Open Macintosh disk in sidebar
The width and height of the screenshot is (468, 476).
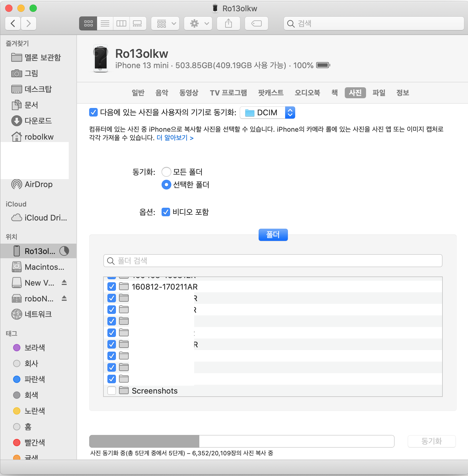point(38,267)
